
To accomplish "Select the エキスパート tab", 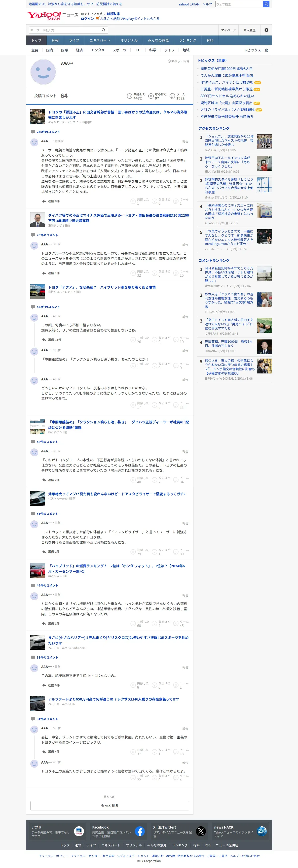I will (x=99, y=40).
